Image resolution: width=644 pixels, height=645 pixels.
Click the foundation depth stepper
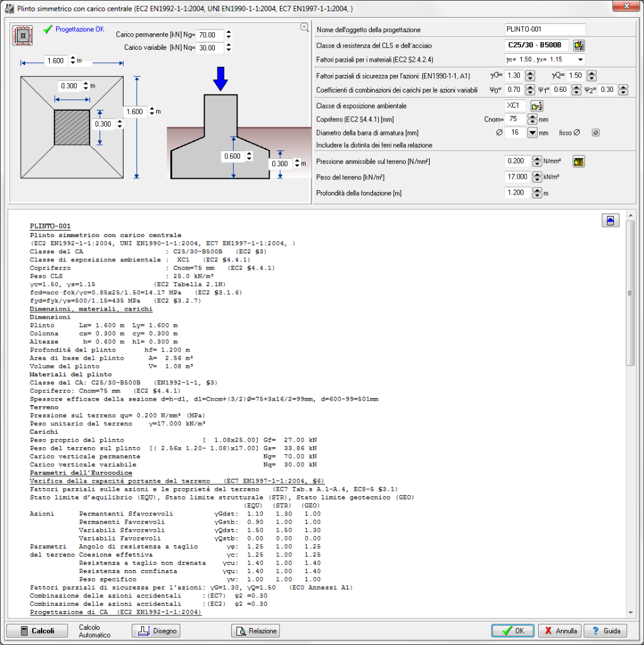(x=537, y=193)
